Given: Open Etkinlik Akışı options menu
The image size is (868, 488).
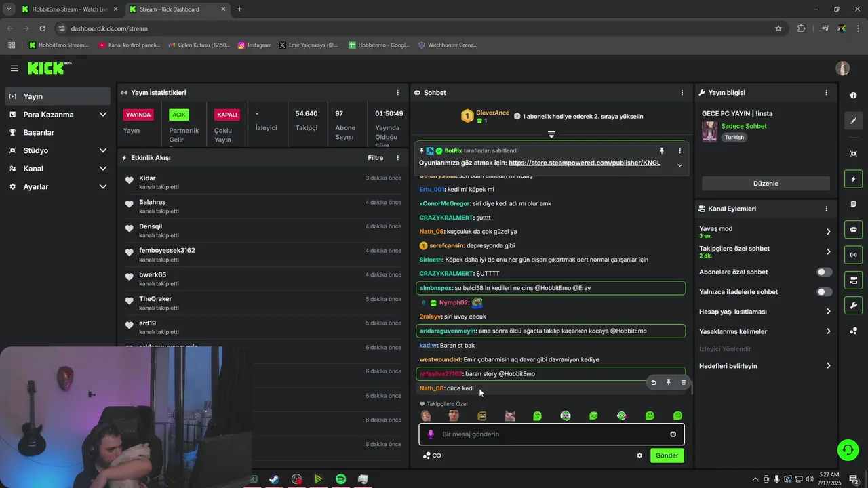Looking at the screenshot, I should pyautogui.click(x=398, y=158).
